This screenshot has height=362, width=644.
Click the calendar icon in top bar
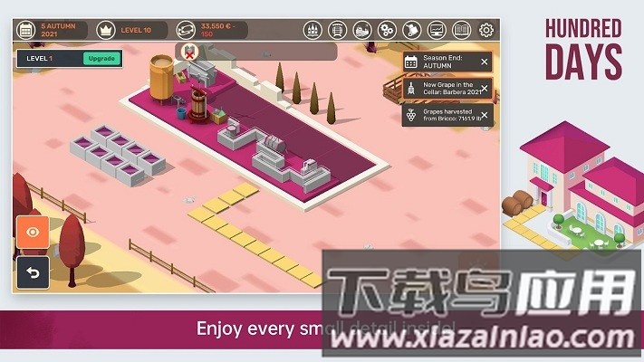(25, 30)
